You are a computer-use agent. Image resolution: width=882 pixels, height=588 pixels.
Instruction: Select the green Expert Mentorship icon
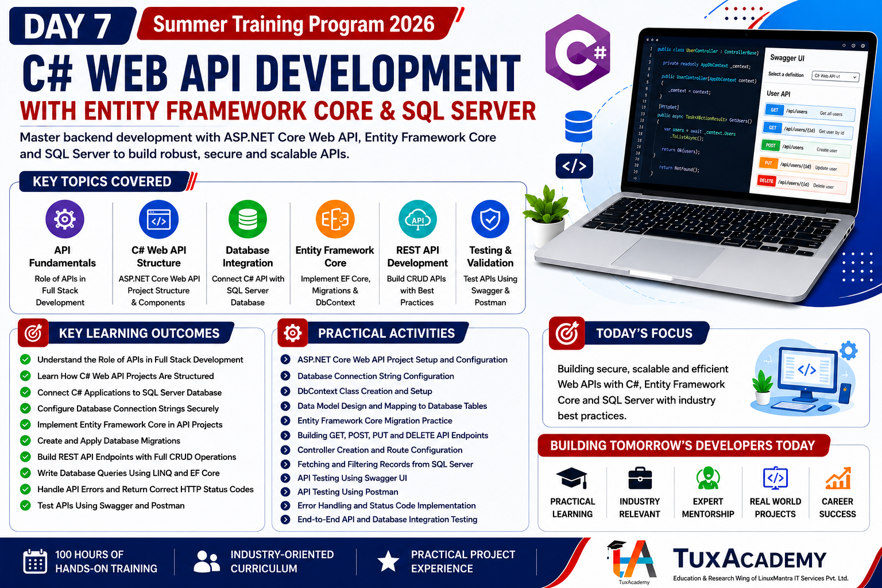pos(708,478)
